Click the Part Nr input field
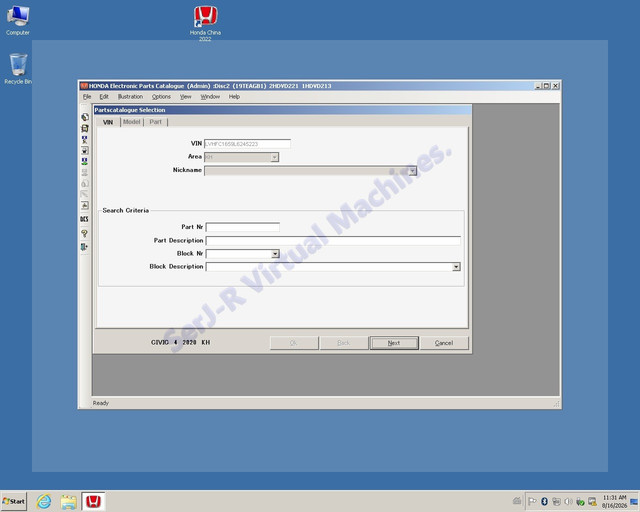This screenshot has height=512, width=640. [x=243, y=227]
